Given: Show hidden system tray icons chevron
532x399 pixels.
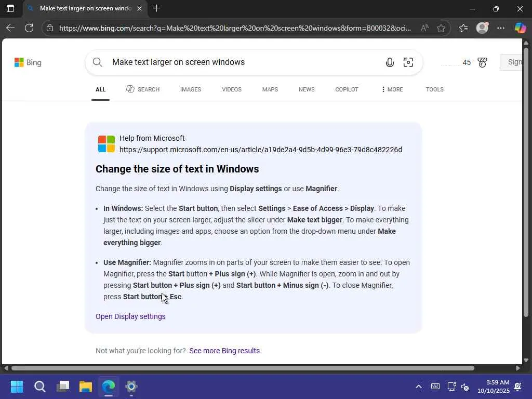Looking at the screenshot, I should (x=419, y=387).
